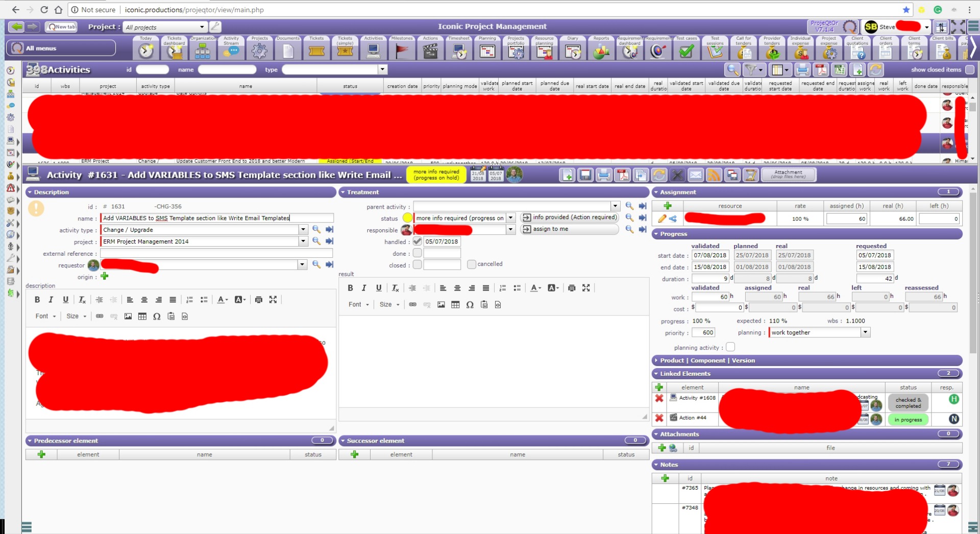Open the planning mode work together dropdown

[865, 332]
